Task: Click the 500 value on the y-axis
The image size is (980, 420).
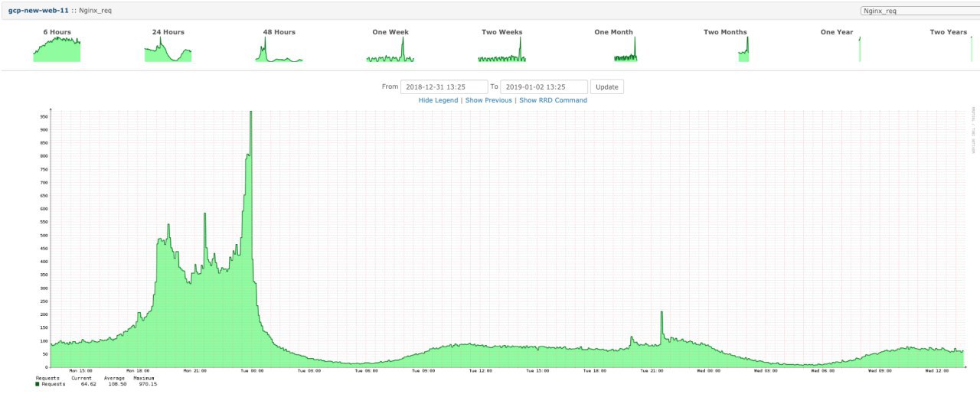Action: tap(44, 235)
